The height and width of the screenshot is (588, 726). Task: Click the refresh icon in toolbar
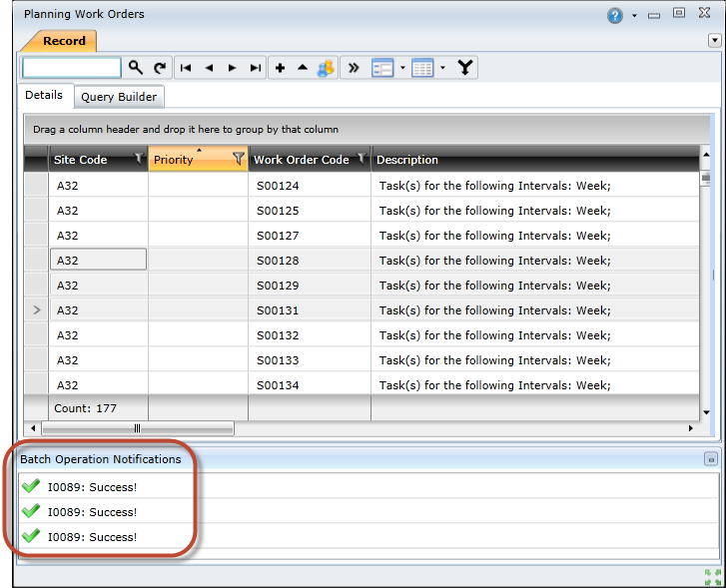(160, 68)
